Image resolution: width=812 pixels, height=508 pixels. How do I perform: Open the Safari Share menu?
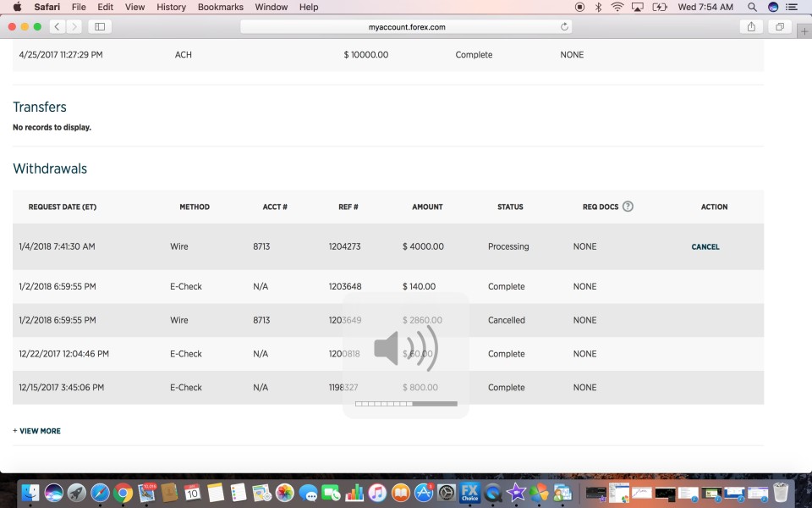pos(751,26)
